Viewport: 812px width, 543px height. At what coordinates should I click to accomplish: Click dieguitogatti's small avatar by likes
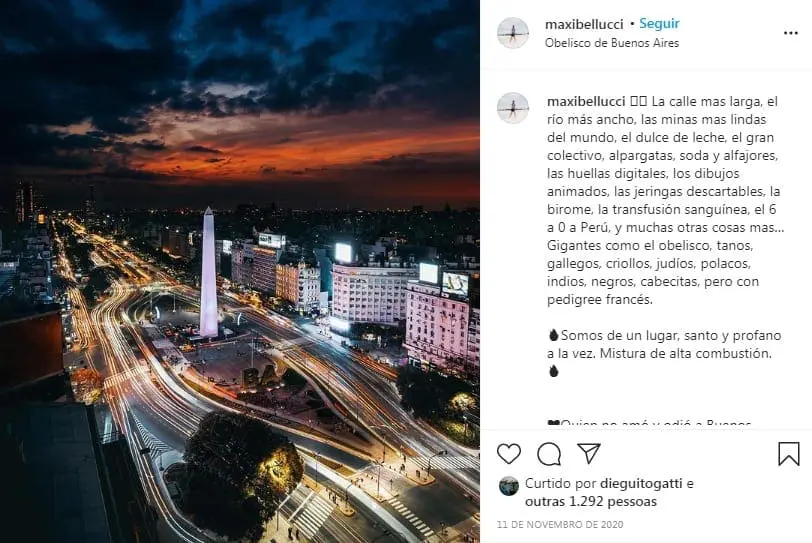click(509, 486)
